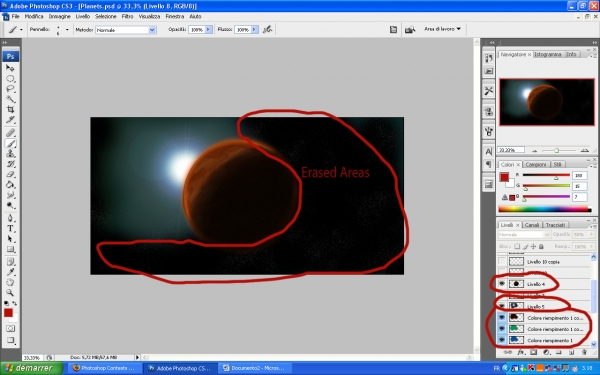This screenshot has height=375, width=600.
Task: Select the Elliptical Marquee tool
Action: pyautogui.click(x=10, y=79)
